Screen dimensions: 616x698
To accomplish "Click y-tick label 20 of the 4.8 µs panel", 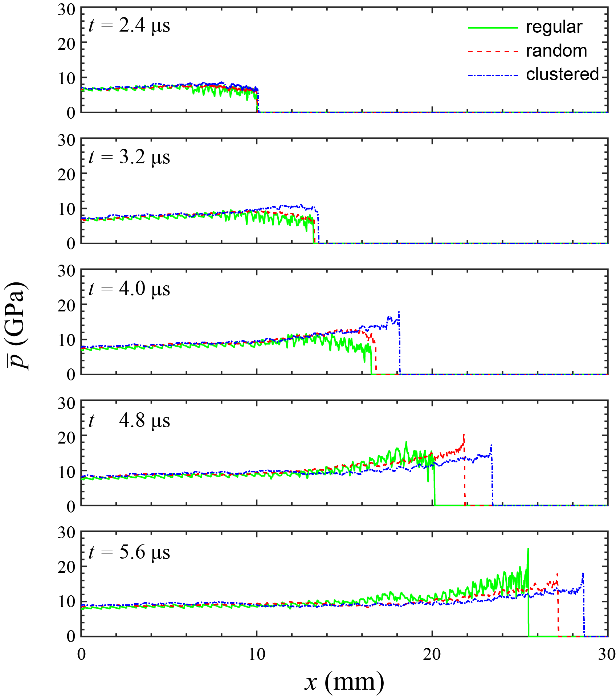I will pyautogui.click(x=66, y=438).
